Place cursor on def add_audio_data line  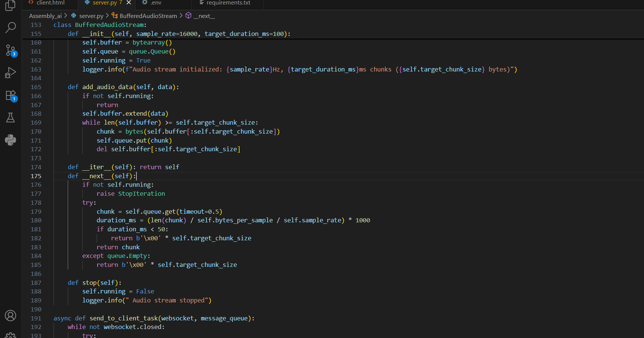point(123,87)
